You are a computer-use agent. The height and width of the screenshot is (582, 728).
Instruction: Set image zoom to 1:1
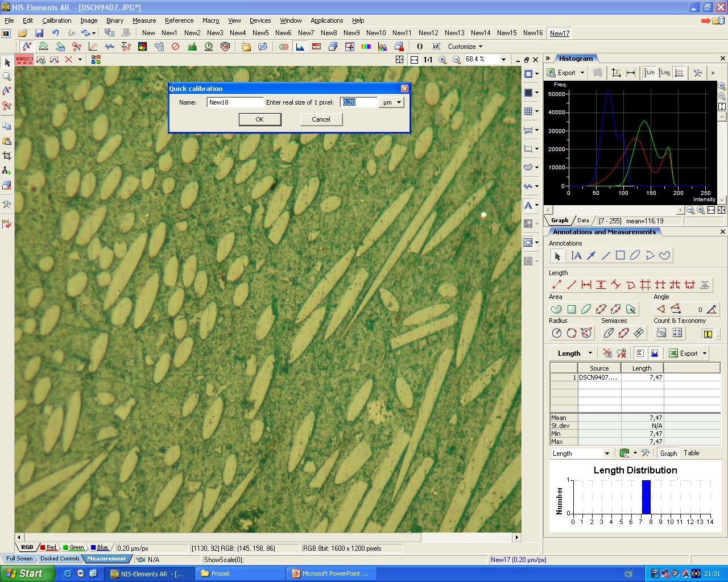coord(428,60)
